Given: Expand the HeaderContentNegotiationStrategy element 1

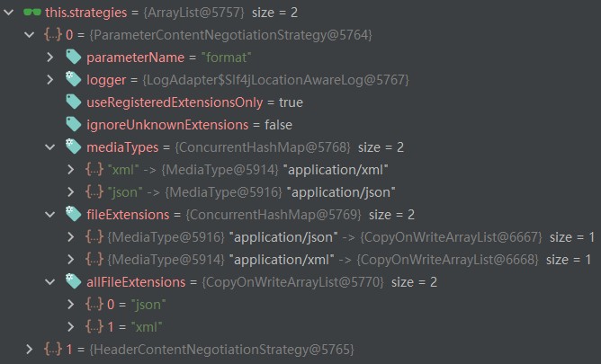Looking at the screenshot, I should point(31,349).
